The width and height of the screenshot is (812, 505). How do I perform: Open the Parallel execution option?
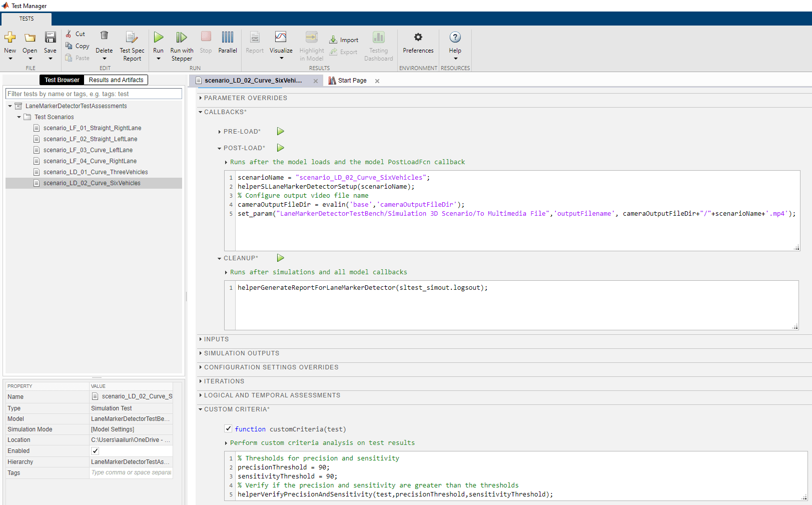(228, 38)
